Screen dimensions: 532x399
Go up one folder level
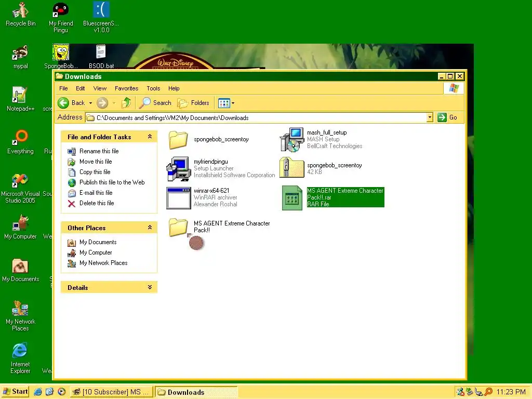pyautogui.click(x=126, y=103)
